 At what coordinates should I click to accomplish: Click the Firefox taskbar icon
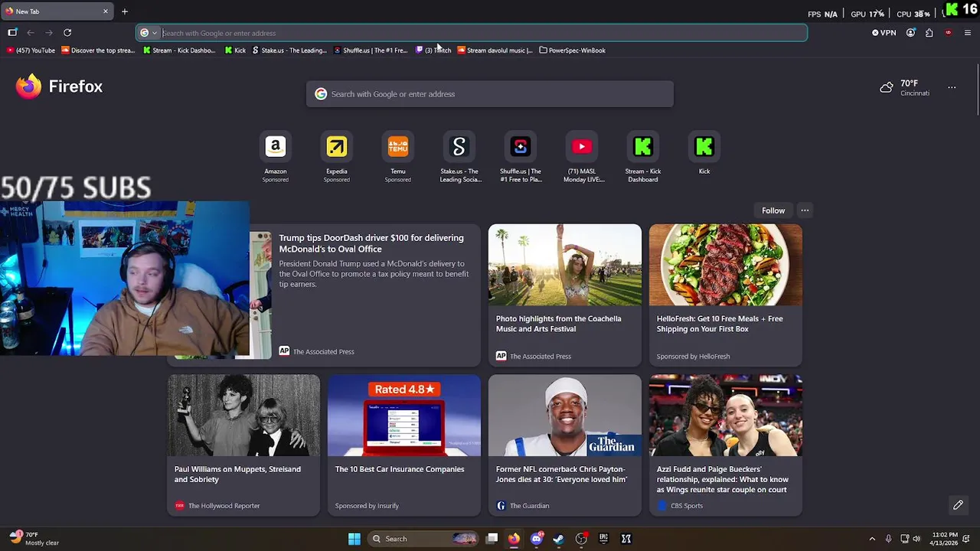point(514,539)
